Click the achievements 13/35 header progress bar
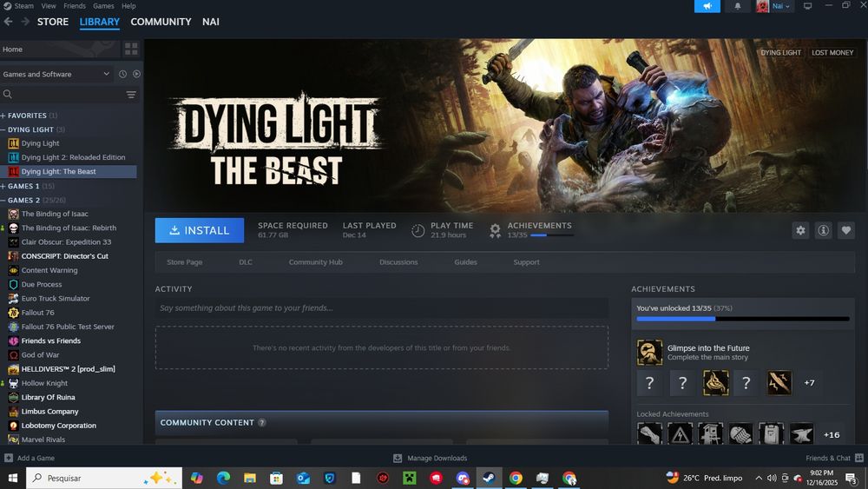868x489 pixels. click(551, 235)
